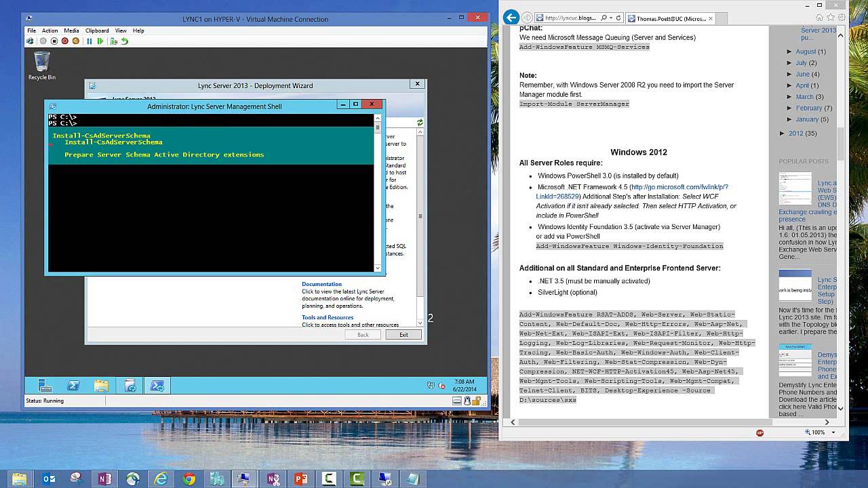Viewport: 868px width, 488px height.
Task: Click the red Shut Down icon in VM toolbar
Action: click(65, 41)
